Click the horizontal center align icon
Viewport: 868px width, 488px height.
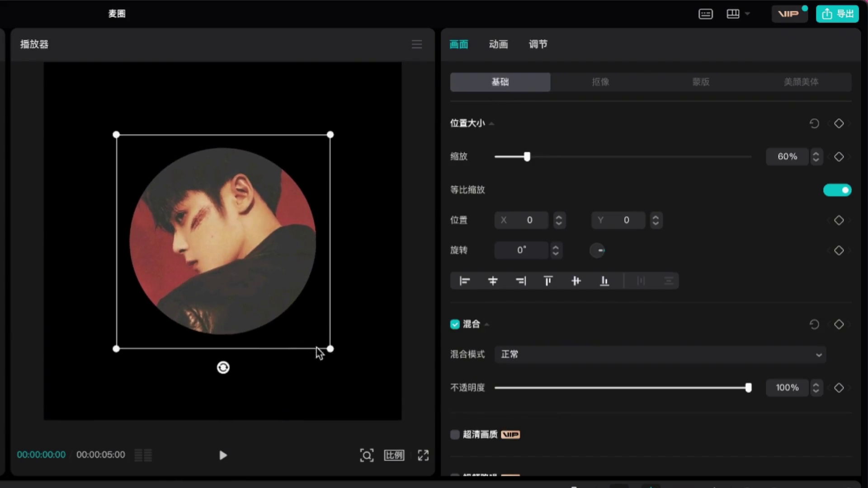coord(492,281)
